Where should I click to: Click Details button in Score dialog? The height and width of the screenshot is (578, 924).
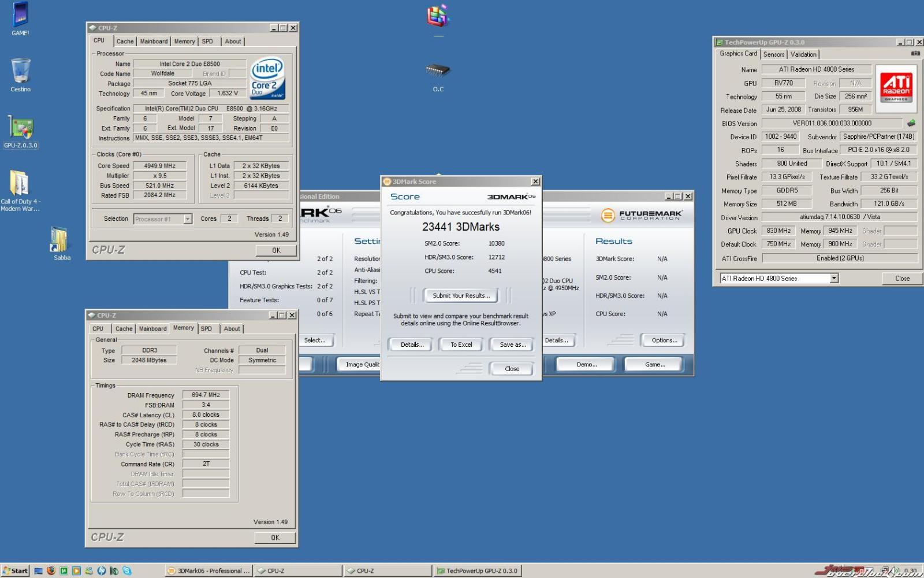(412, 344)
